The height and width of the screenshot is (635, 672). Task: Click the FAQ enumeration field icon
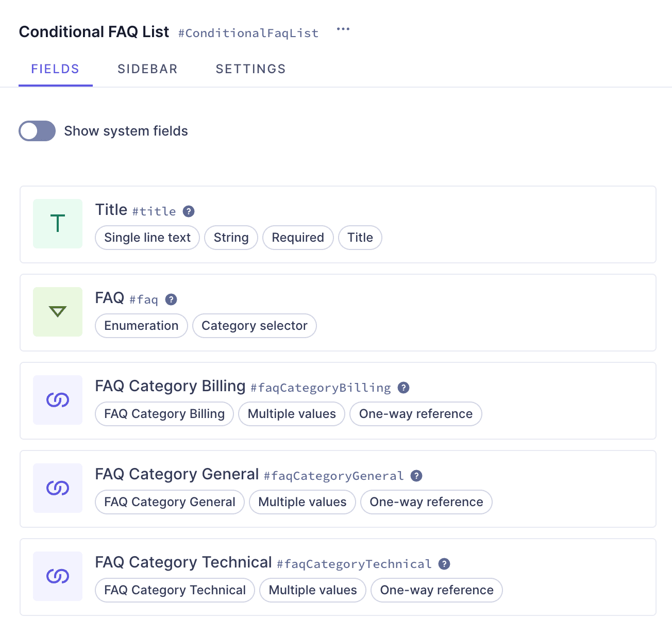coord(57,312)
